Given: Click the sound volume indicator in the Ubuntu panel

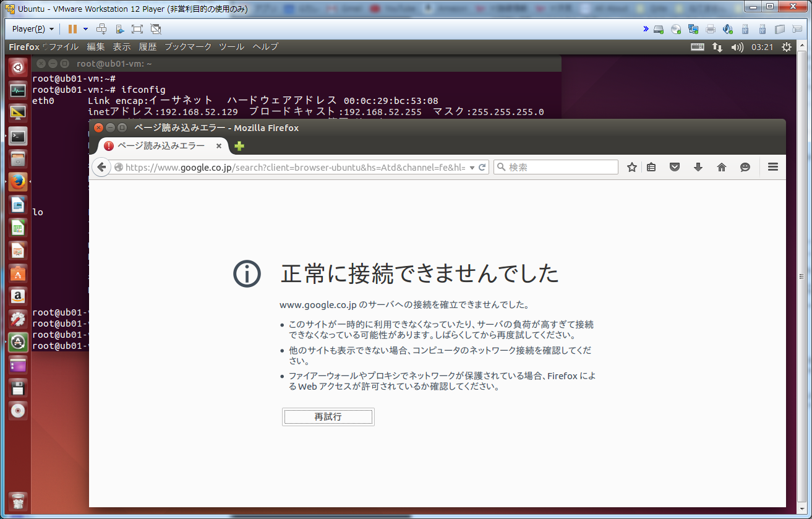Looking at the screenshot, I should pos(737,46).
